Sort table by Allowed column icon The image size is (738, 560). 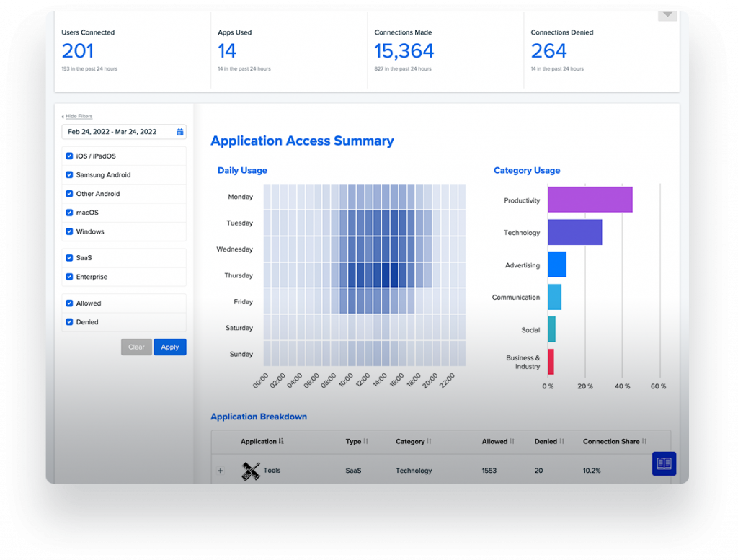pyautogui.click(x=512, y=441)
